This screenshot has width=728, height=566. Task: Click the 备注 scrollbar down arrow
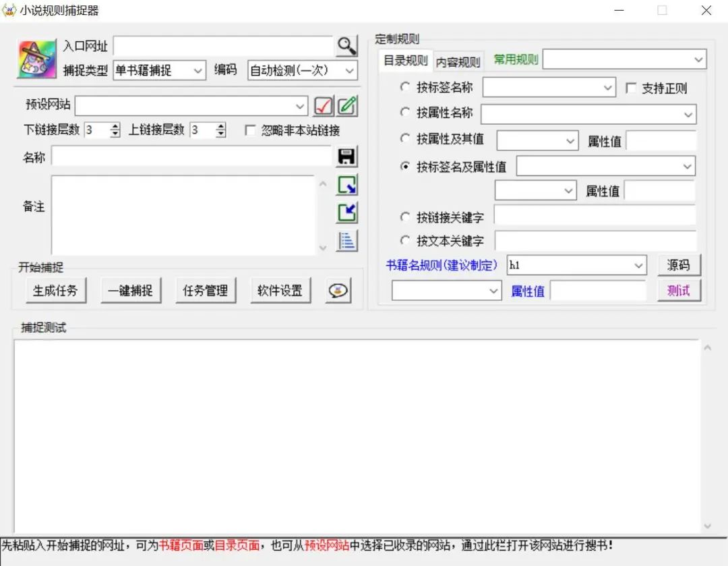[x=324, y=248]
